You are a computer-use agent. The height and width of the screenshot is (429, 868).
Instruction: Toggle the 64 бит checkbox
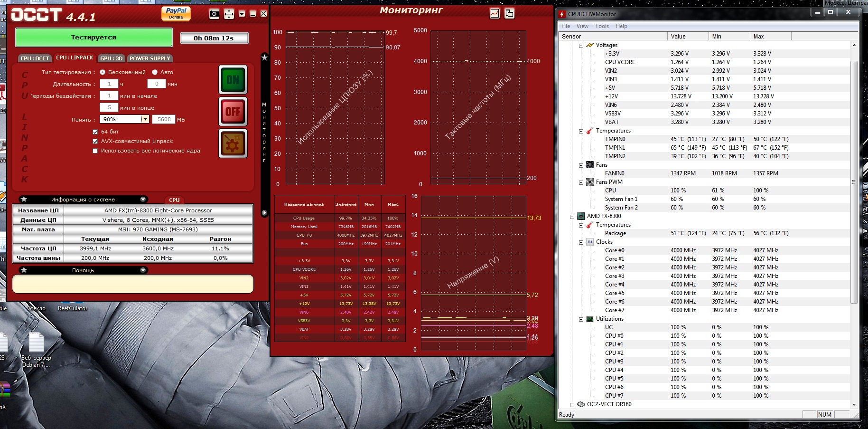95,132
